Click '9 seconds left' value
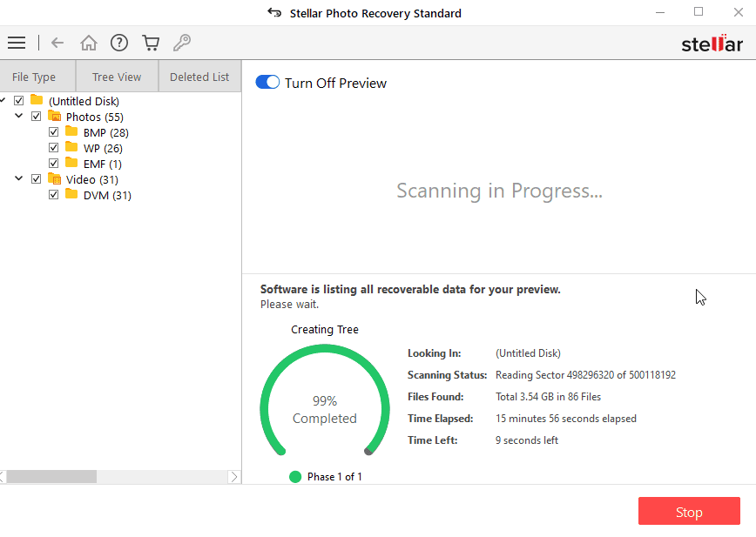756x537 pixels. click(x=527, y=440)
